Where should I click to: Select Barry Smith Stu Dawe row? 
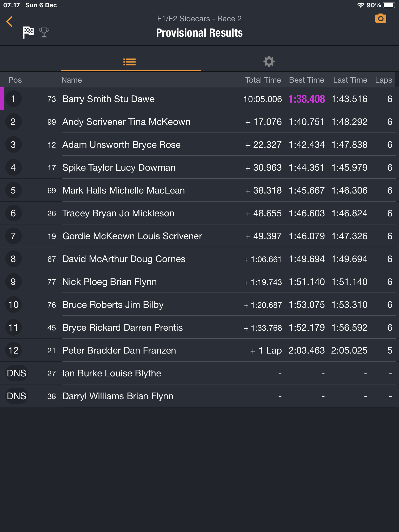109,99
